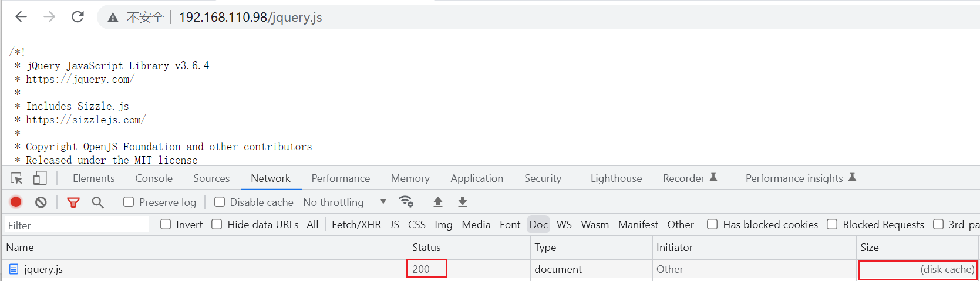Check the Disable cache option
980x281 pixels.
pos(220,202)
